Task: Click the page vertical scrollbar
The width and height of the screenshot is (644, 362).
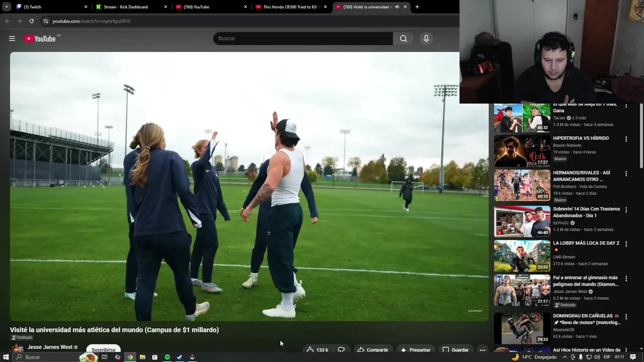Action: pyautogui.click(x=641, y=136)
